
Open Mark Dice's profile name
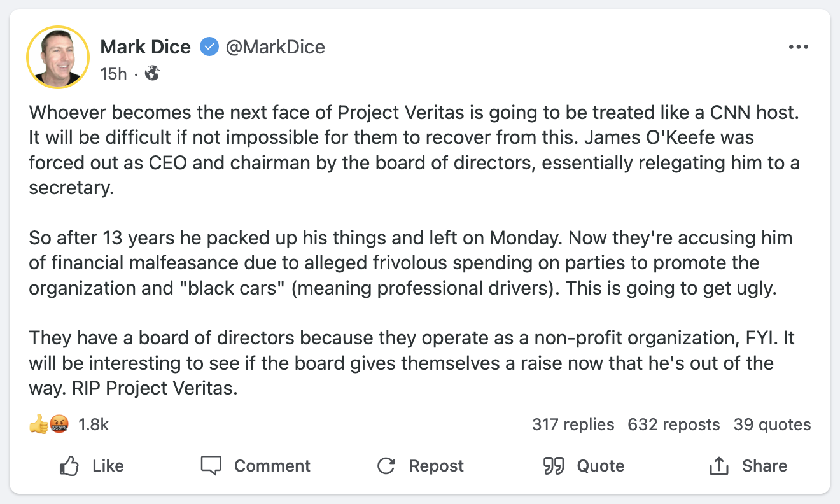(x=145, y=46)
